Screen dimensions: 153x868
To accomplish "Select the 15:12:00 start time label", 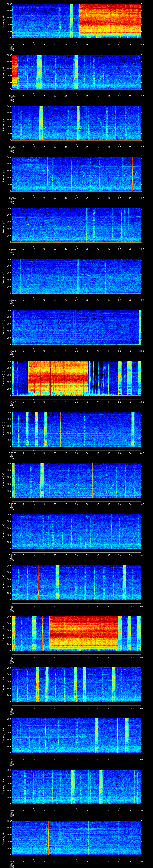I will pos(12,606).
